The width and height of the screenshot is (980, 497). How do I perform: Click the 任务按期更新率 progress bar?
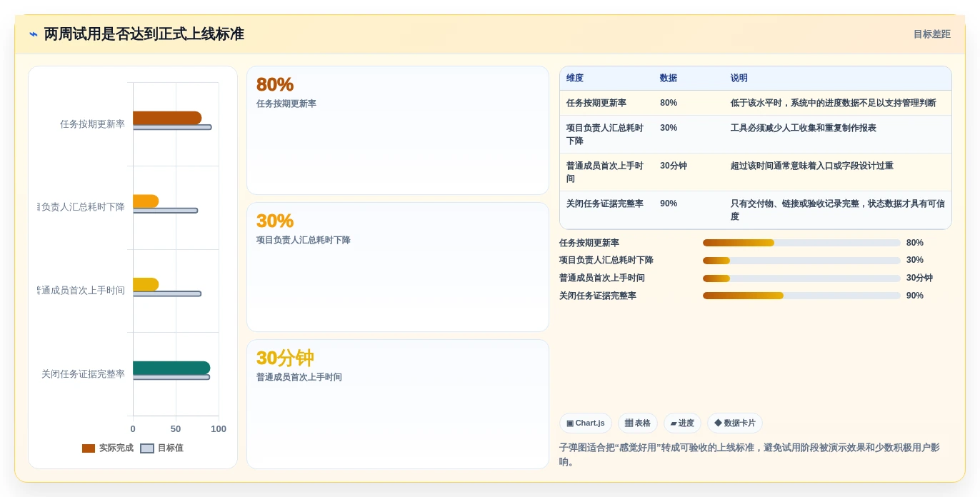pyautogui.click(x=801, y=243)
